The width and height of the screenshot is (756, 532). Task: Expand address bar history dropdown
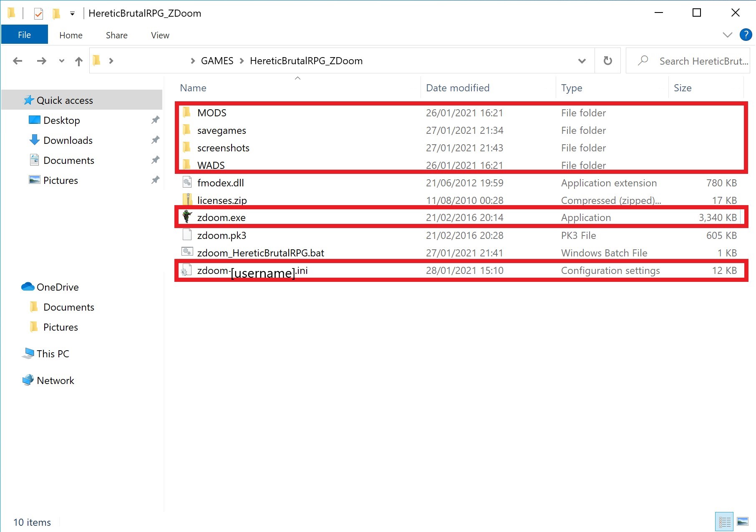pyautogui.click(x=582, y=61)
